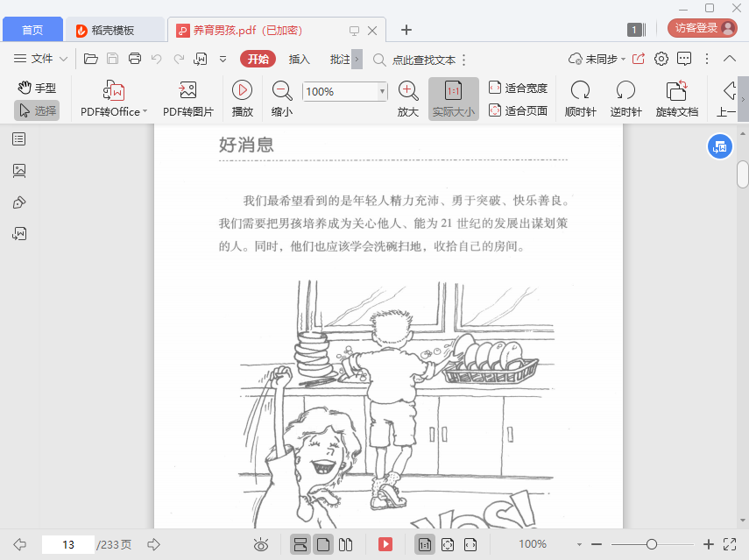The width and height of the screenshot is (749, 560).
Task: Click status bar 1:1 actual size icon
Action: coord(424,544)
